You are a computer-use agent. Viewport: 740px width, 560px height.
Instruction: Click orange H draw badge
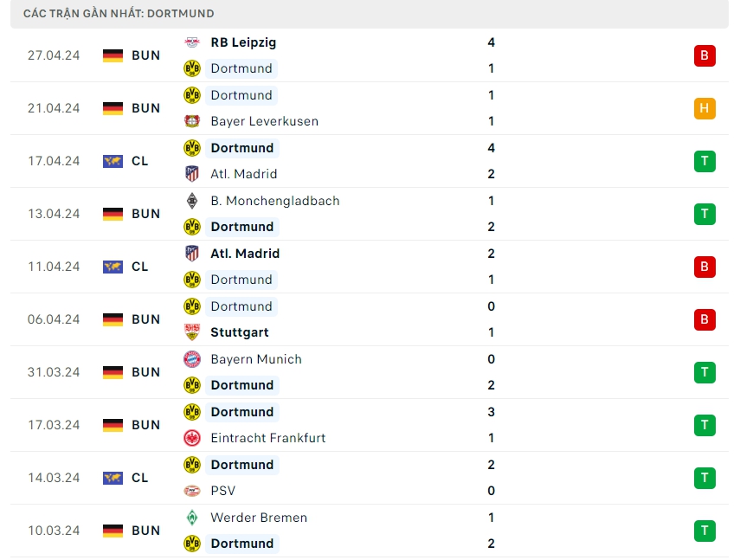point(705,108)
